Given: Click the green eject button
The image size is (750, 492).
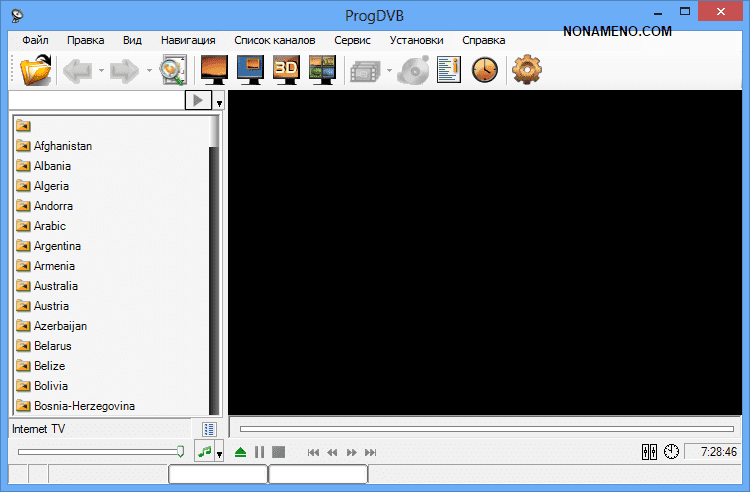Looking at the screenshot, I should coord(240,452).
